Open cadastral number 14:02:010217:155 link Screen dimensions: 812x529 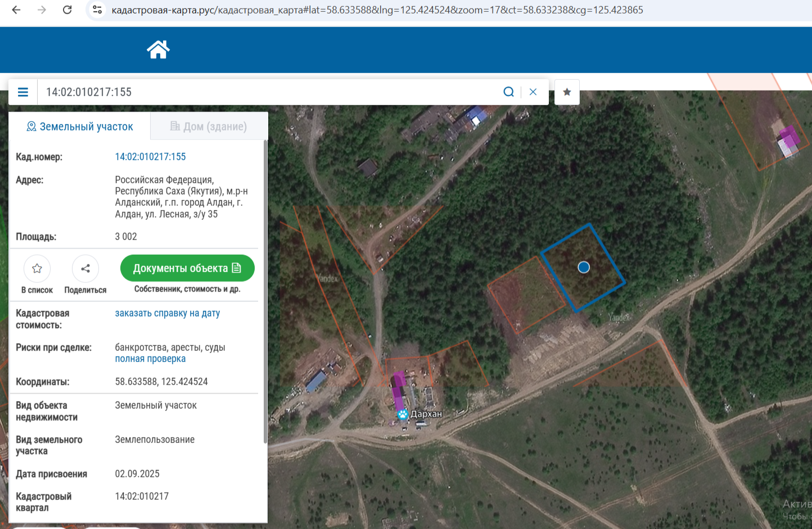coord(150,157)
